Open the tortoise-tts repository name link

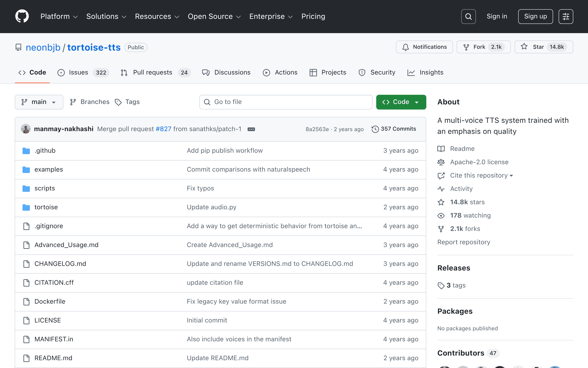click(94, 47)
